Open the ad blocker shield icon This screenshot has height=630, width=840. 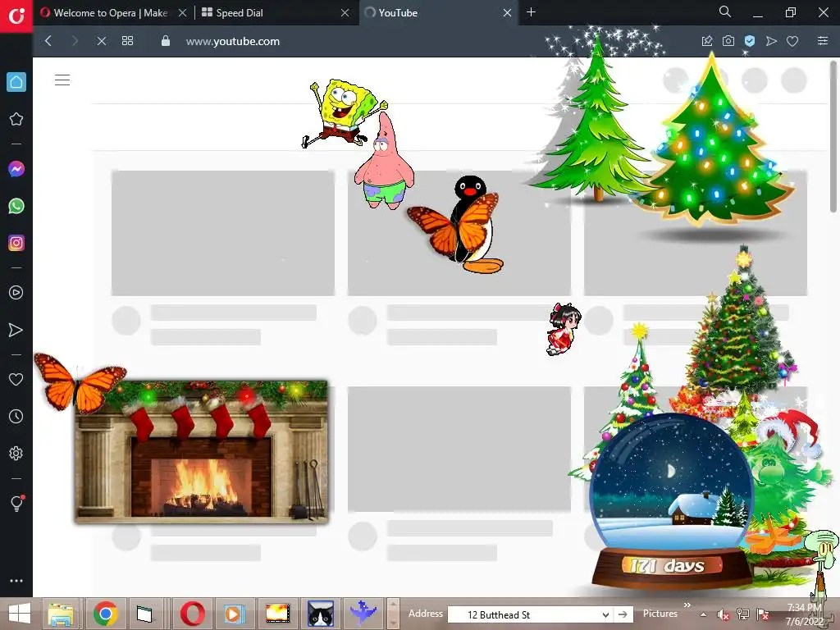pyautogui.click(x=750, y=41)
